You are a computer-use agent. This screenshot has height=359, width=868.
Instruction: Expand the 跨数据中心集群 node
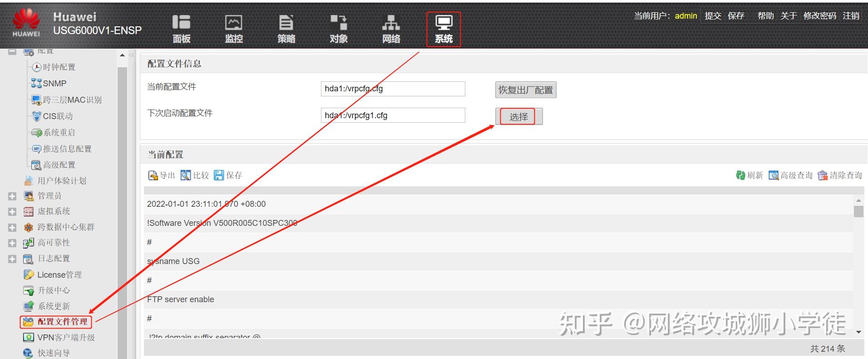12,228
